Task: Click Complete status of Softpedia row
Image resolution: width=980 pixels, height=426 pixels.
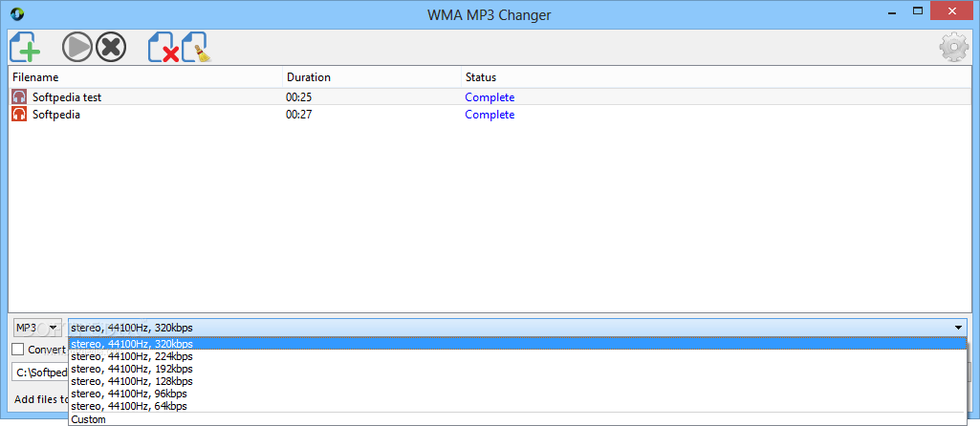Action: pos(490,115)
